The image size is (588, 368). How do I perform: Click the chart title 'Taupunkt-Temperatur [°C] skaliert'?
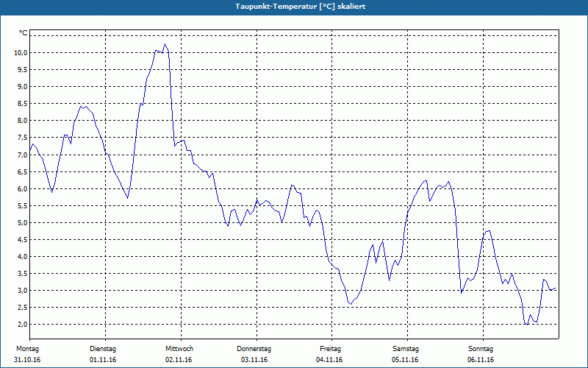pyautogui.click(x=301, y=7)
